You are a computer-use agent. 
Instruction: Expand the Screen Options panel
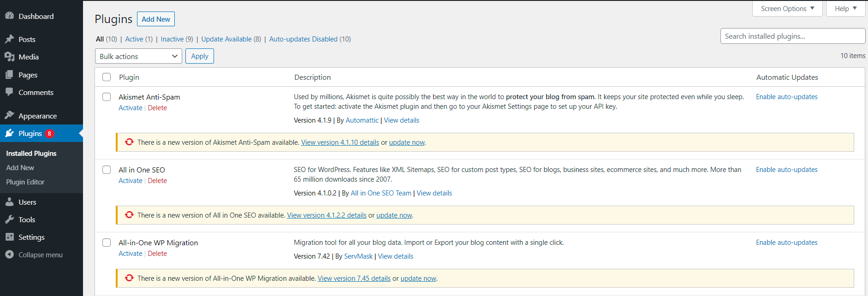click(787, 9)
